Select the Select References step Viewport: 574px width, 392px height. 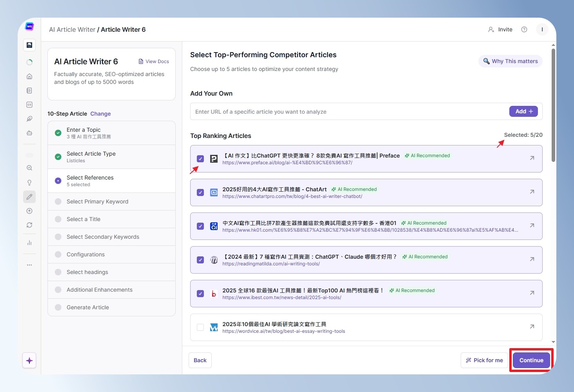[111, 181]
